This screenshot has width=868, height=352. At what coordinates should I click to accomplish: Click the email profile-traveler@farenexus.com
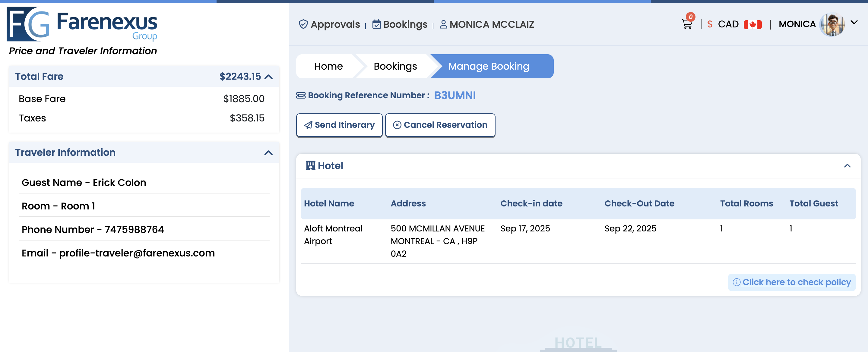tap(137, 253)
